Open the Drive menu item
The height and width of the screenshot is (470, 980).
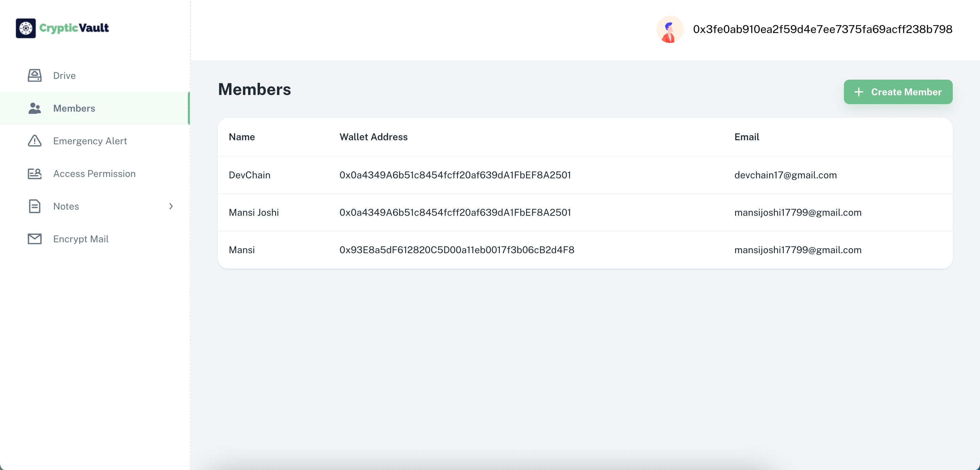95,75
